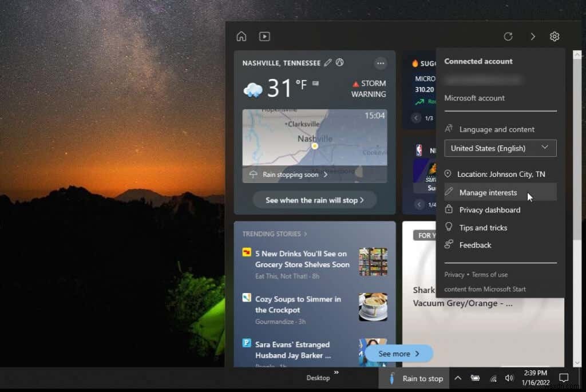Click the Feedback smiley icon

(448, 245)
